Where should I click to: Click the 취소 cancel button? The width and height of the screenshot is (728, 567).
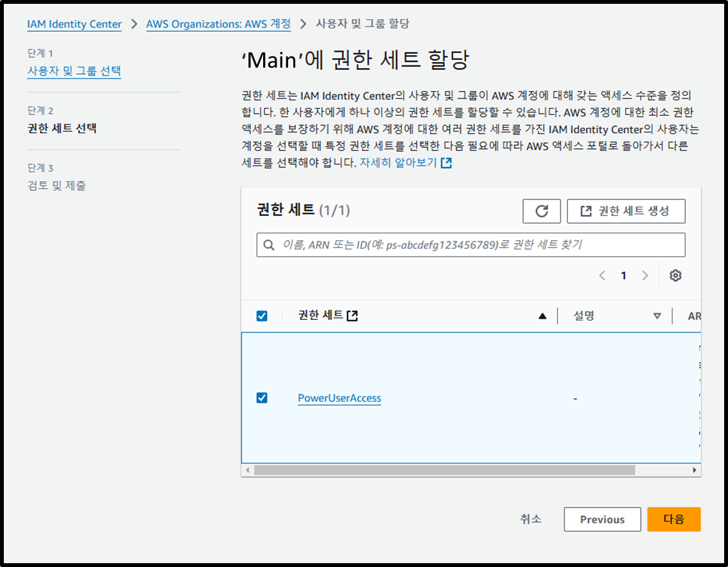click(530, 519)
